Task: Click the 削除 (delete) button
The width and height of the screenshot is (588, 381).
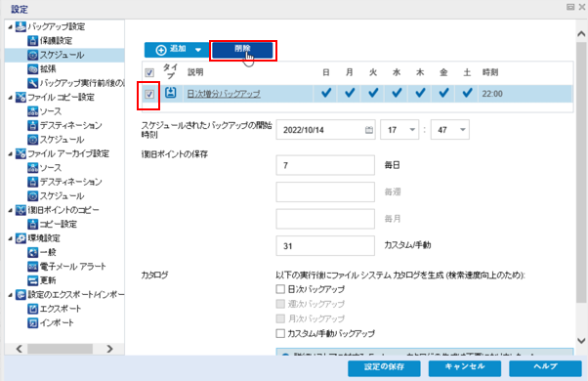Action: tap(242, 50)
